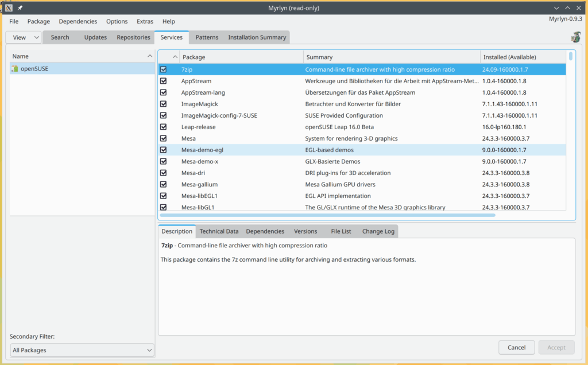Click the 'Mesa Gallium GPU drivers' summary text
The image size is (588, 365).
click(340, 184)
